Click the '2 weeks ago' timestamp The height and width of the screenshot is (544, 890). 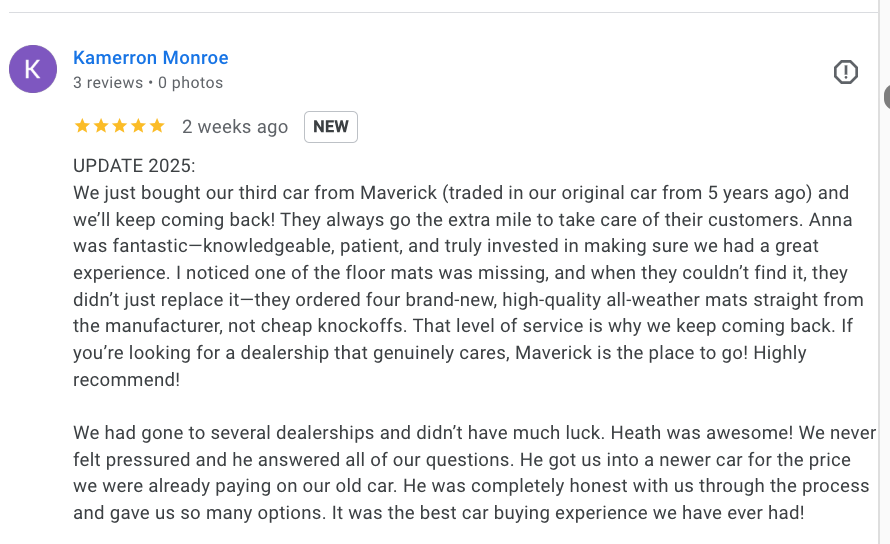coord(235,127)
